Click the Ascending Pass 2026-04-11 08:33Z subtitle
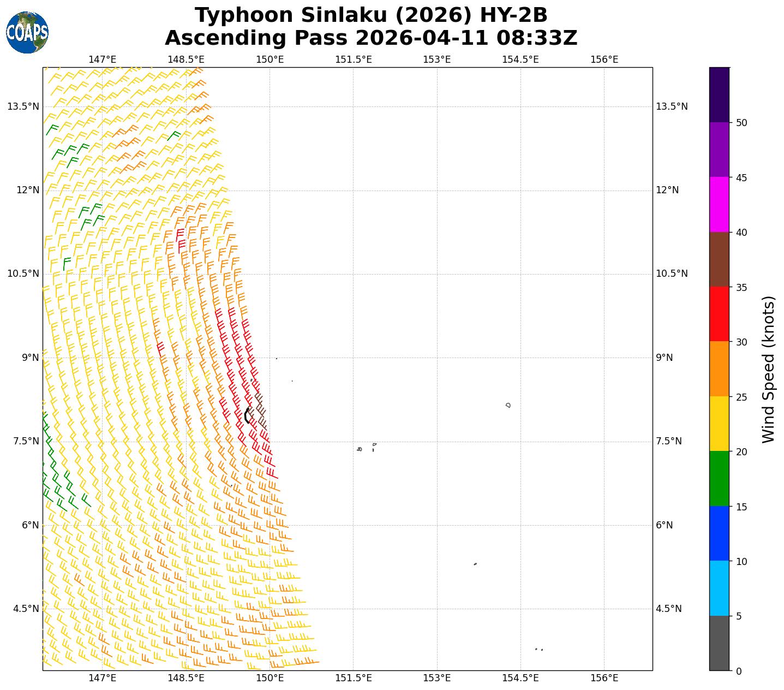The image size is (784, 690). pyautogui.click(x=371, y=38)
